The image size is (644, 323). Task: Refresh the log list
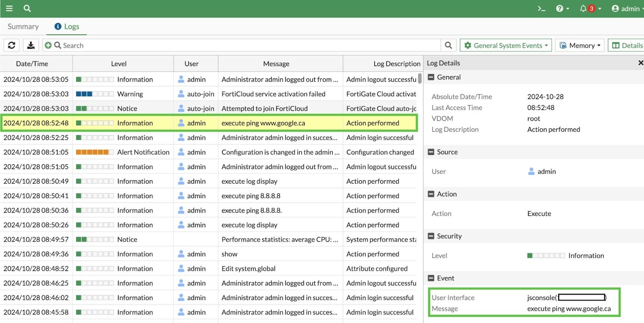click(x=12, y=46)
